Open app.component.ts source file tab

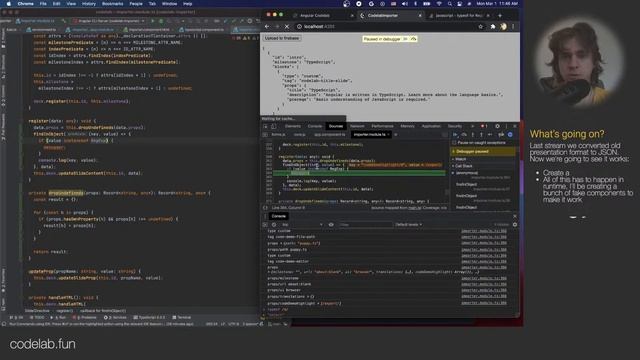pos(329,135)
